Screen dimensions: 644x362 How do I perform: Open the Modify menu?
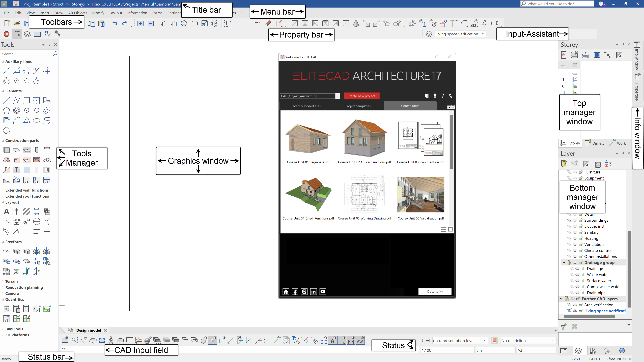98,13
